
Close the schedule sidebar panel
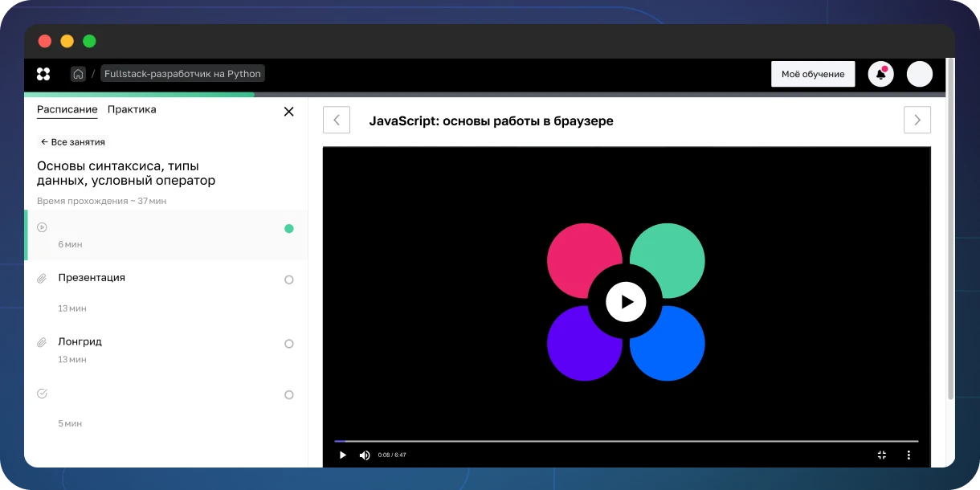coord(289,112)
